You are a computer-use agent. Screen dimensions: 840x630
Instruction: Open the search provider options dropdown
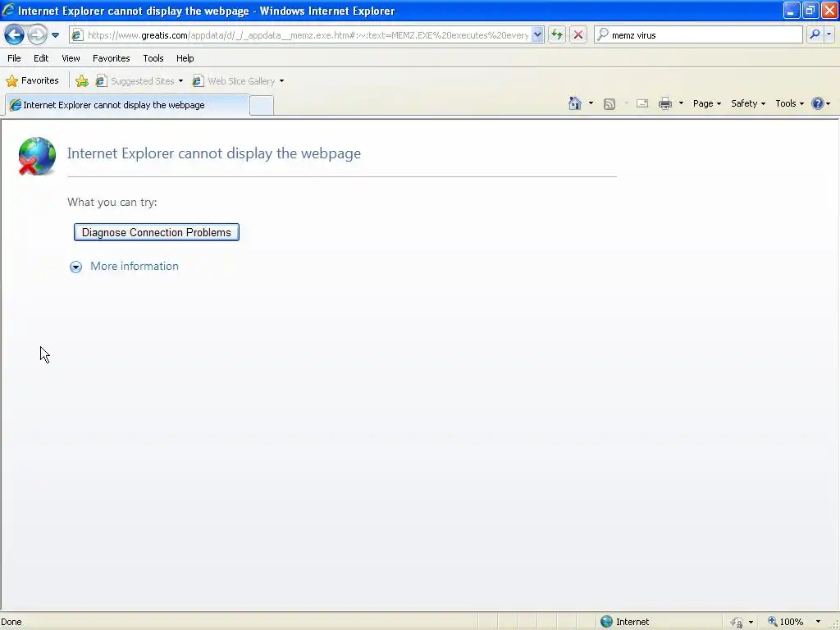click(829, 34)
